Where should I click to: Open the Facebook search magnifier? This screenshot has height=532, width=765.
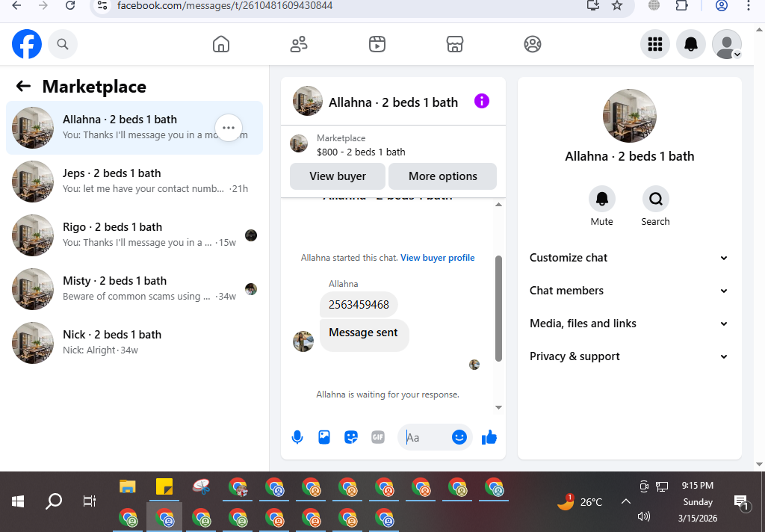[x=63, y=44]
